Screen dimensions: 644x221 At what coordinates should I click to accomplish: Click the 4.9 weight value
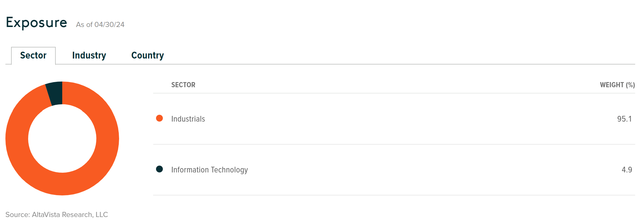(627, 170)
